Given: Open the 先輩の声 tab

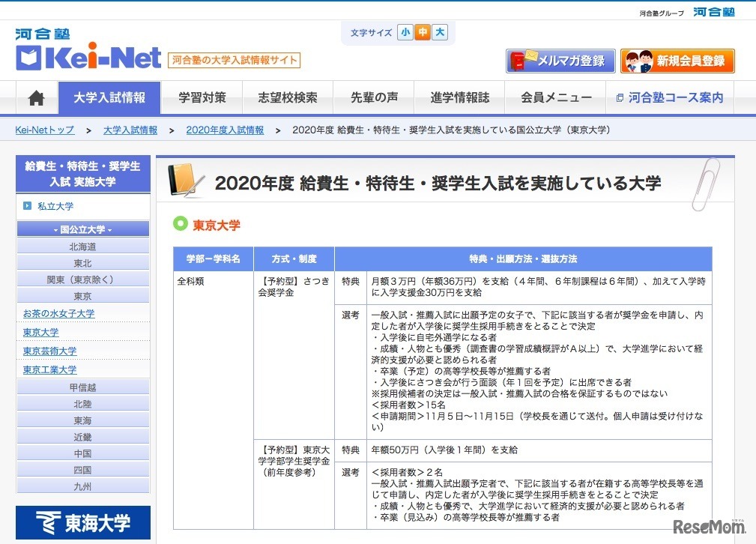Looking at the screenshot, I should pyautogui.click(x=374, y=98).
